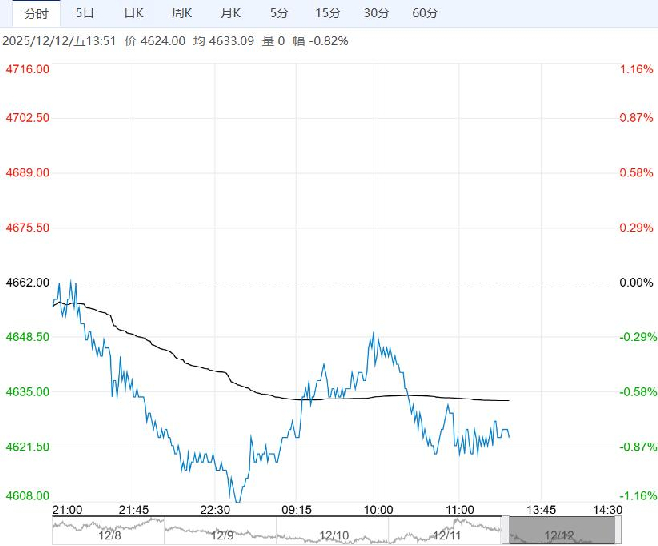Viewport: 658px width, 546px height.
Task: Click the 09:15 time axis label
Action: [298, 510]
